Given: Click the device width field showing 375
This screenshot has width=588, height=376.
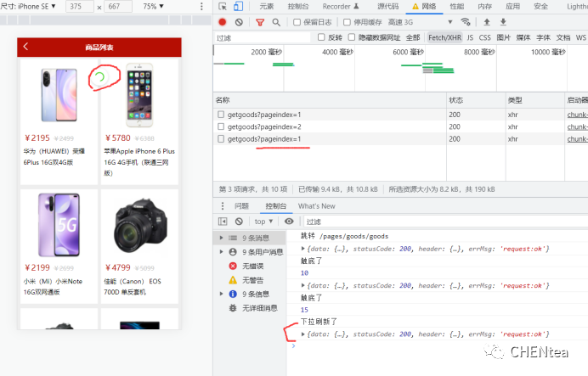Looking at the screenshot, I should [80, 7].
